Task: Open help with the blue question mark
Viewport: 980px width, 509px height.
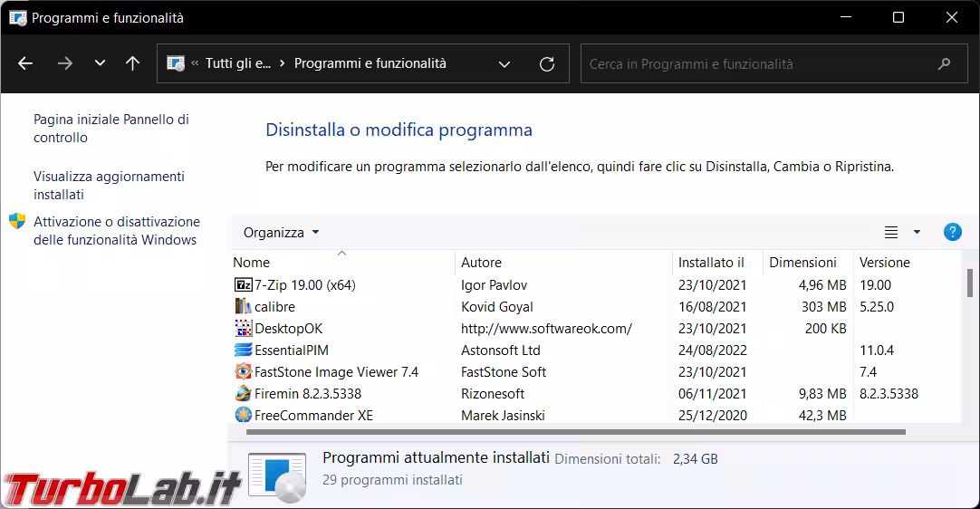Action: coord(952,232)
